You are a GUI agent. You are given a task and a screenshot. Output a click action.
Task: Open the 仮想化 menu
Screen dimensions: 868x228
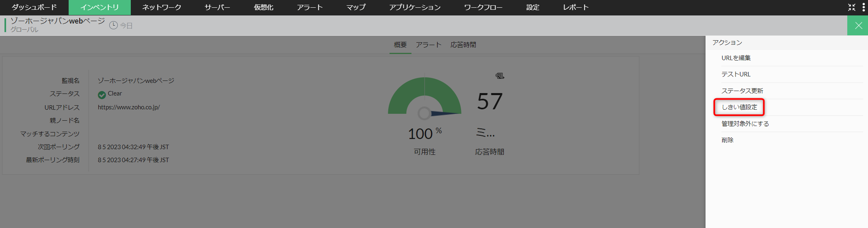[264, 7]
